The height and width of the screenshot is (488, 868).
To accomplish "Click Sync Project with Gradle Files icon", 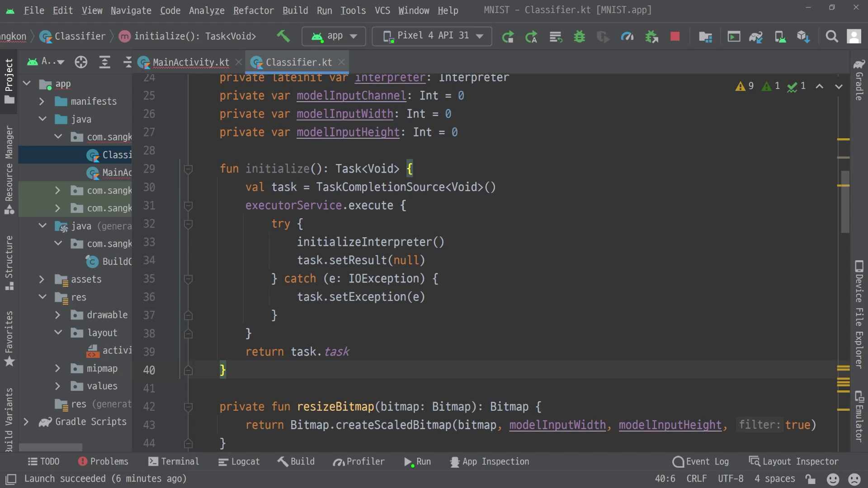I will pos(755,36).
